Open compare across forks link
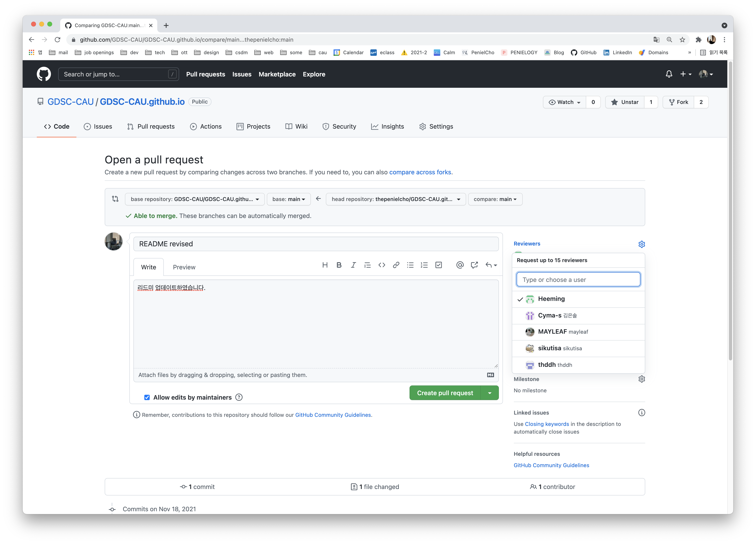 coord(420,172)
